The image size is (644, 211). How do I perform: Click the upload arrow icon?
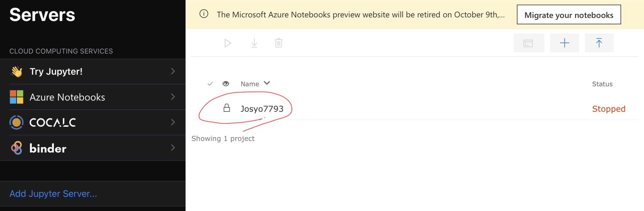[x=599, y=43]
